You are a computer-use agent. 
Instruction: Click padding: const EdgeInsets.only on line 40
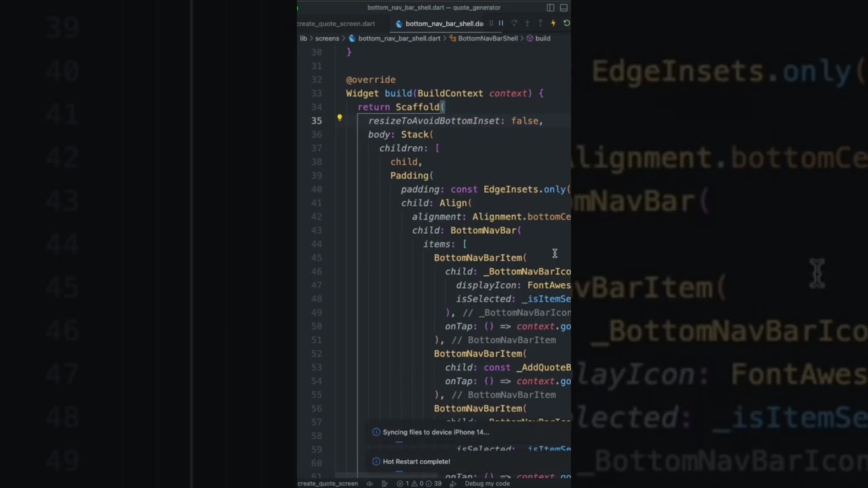pyautogui.click(x=485, y=189)
